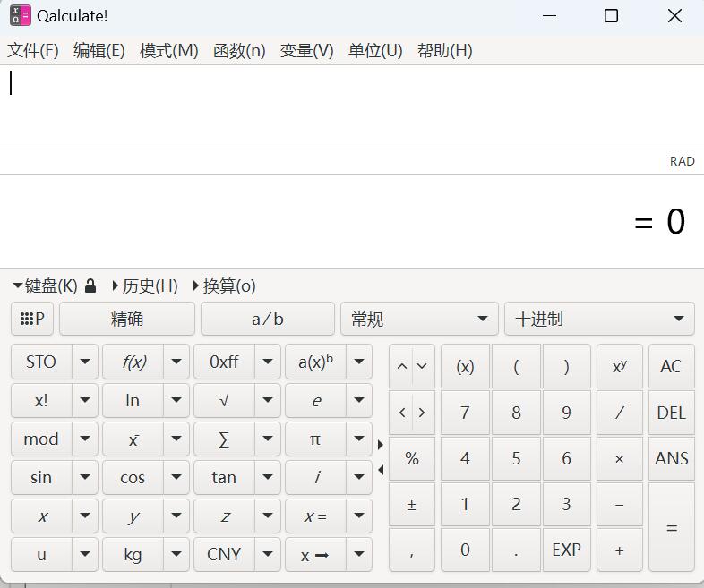Screen dimensions: 704x588
Task: Click the x̄ mean button
Action: (x=133, y=439)
